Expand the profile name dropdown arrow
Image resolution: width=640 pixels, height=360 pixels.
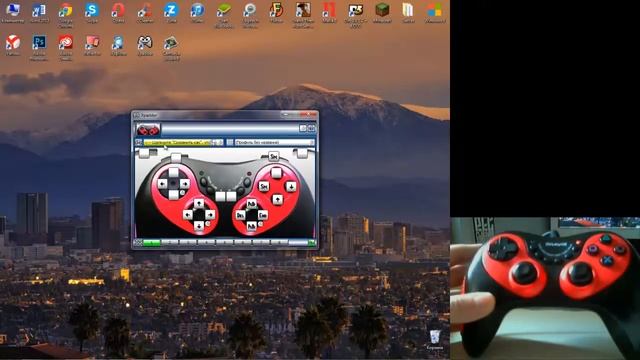[x=312, y=142]
